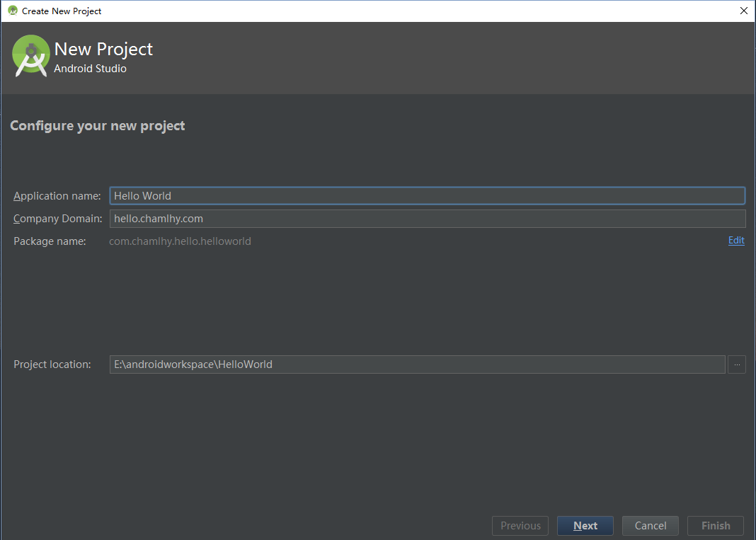Close the Create New Project window
756x540 pixels.
[743, 11]
